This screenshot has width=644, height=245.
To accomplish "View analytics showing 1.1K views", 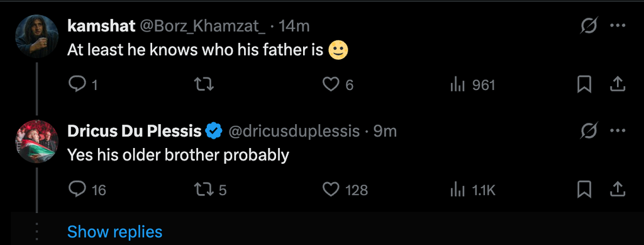I will pos(473,190).
